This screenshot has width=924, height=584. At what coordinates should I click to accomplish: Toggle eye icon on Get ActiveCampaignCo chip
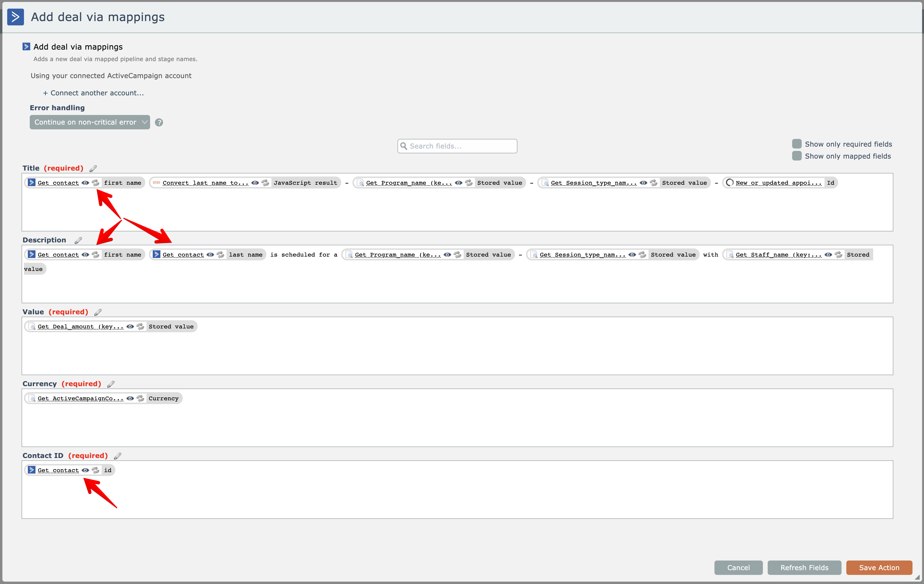[x=130, y=398]
